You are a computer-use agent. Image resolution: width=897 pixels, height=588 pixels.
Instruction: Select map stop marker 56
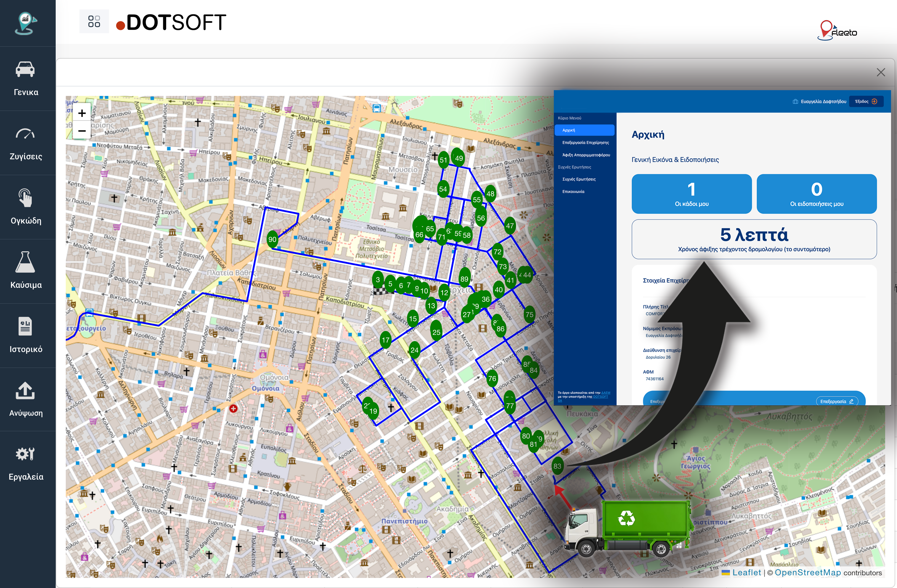(x=480, y=218)
